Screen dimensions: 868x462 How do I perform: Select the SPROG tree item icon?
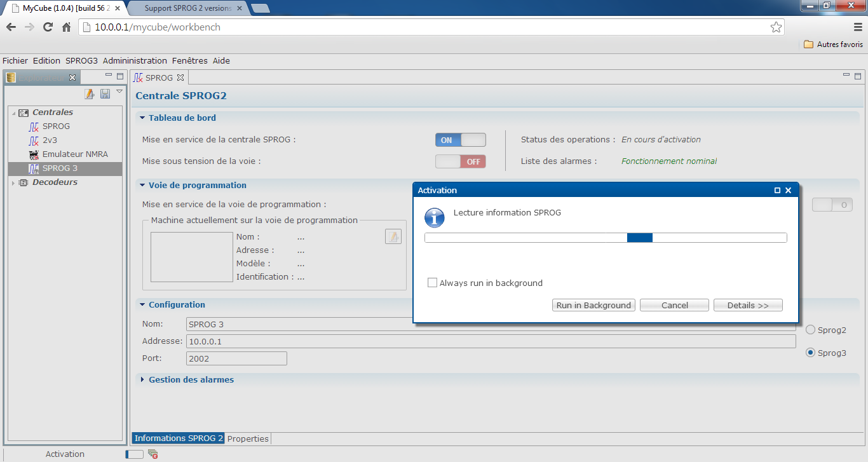point(34,126)
